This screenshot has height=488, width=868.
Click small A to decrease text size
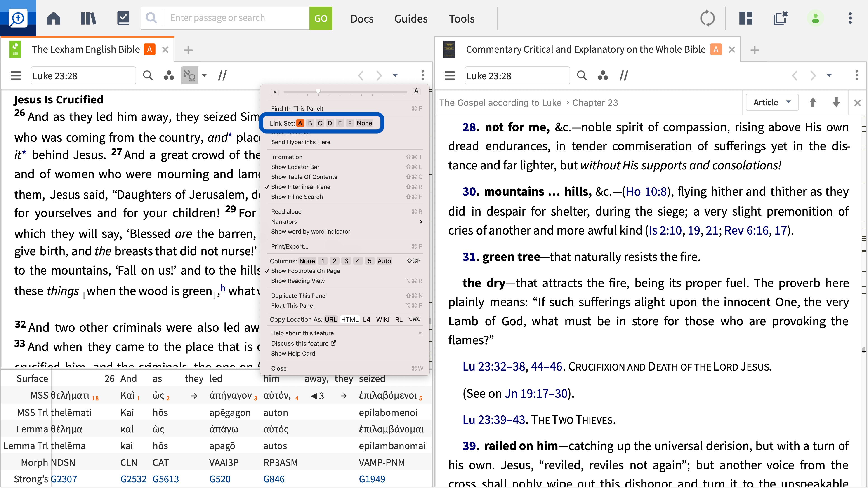pos(275,92)
